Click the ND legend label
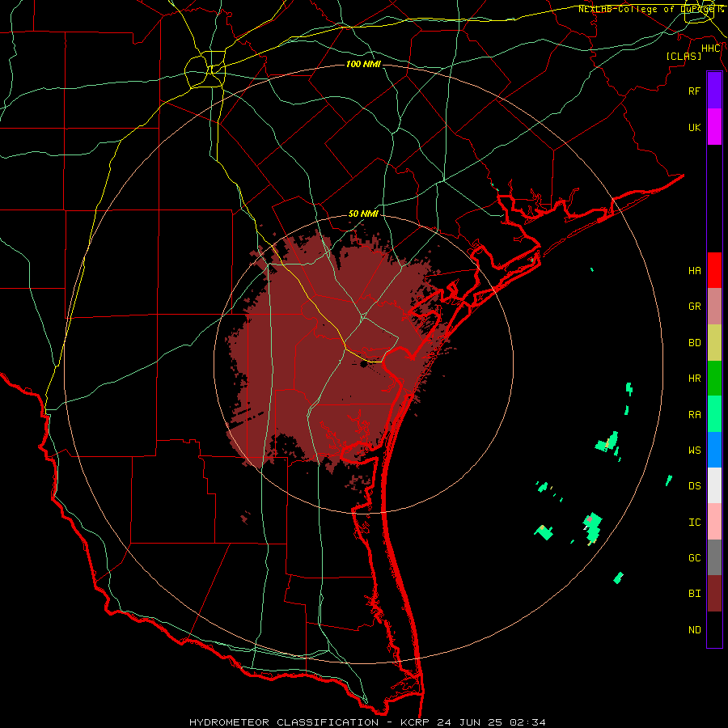The width and height of the screenshot is (728, 728). (694, 629)
